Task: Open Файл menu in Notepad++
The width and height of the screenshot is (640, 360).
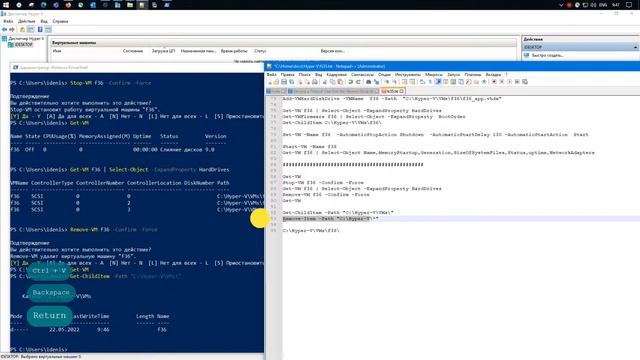Action: coord(271,75)
